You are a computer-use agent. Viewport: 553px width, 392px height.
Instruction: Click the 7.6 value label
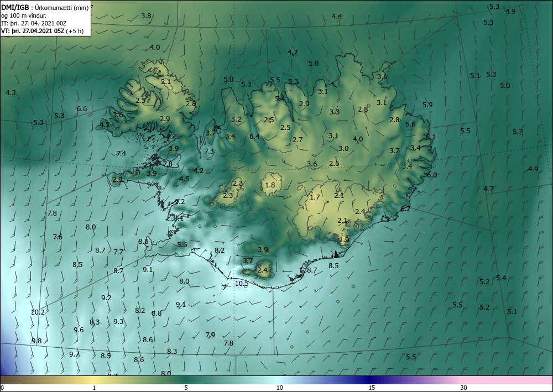tap(58, 237)
